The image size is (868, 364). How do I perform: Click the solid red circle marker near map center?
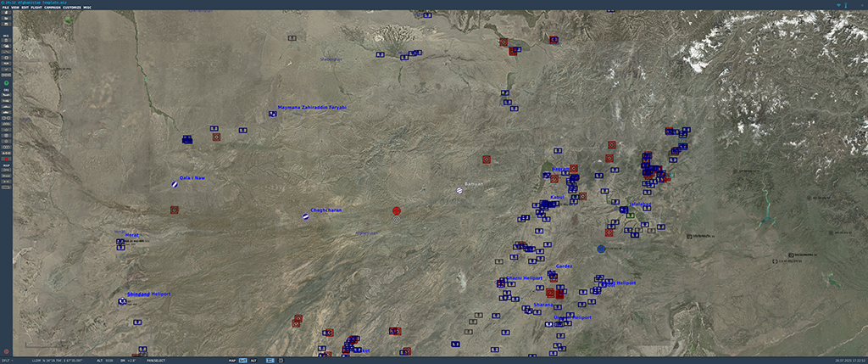pos(396,210)
